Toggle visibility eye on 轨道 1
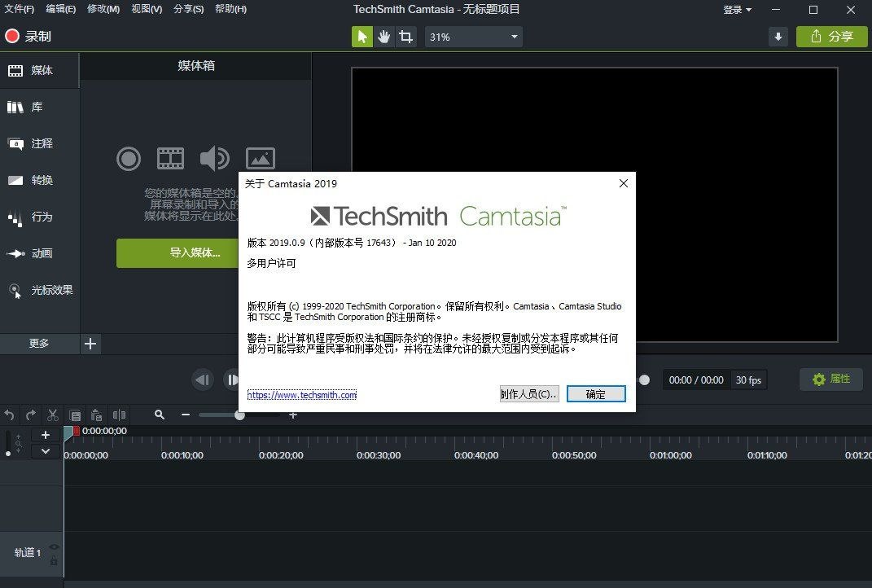The width and height of the screenshot is (872, 588). [x=54, y=547]
